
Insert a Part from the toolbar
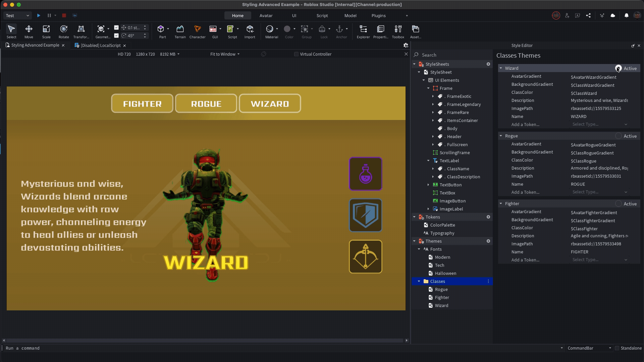pos(161,29)
